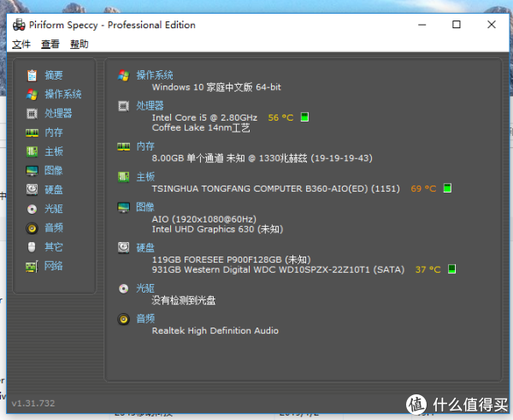The width and height of the screenshot is (513, 420).
Task: Click the 网络 network card sidebar icon
Action: click(32, 266)
